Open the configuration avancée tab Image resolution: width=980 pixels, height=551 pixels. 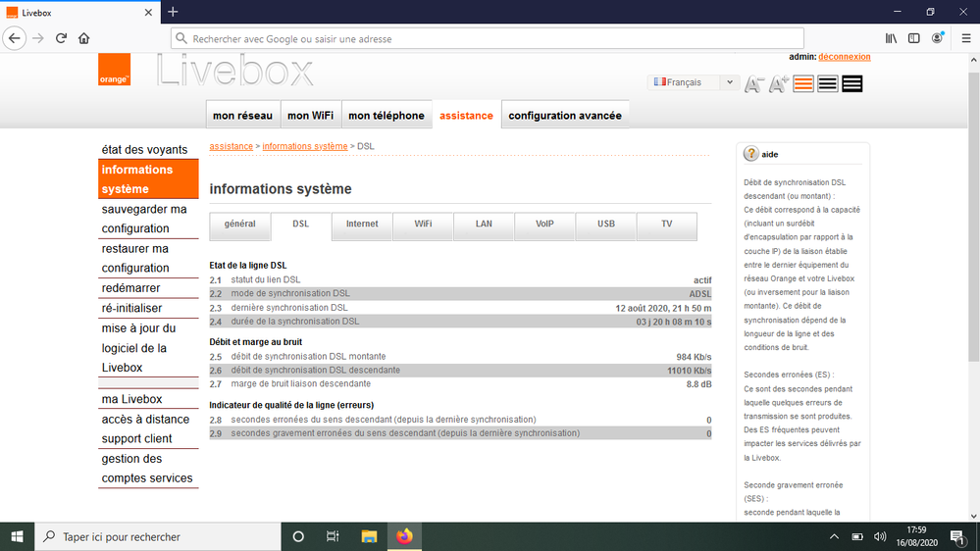click(565, 115)
